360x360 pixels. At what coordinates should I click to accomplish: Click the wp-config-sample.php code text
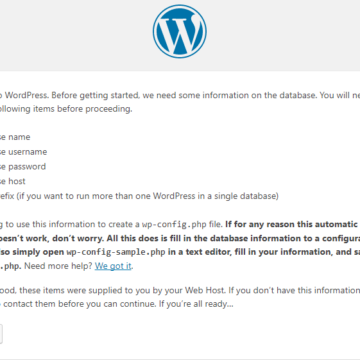coord(116,252)
